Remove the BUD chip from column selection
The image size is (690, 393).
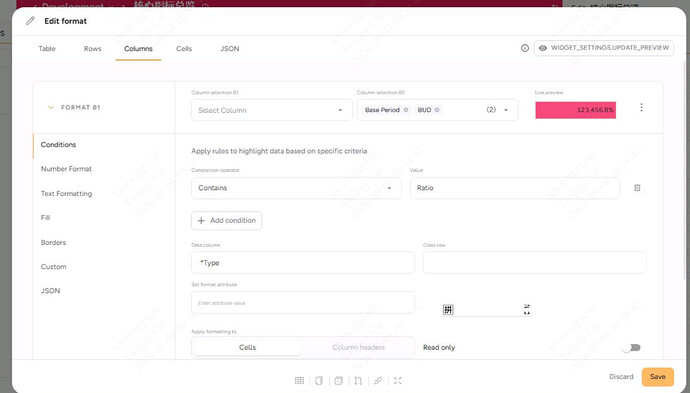coord(437,110)
